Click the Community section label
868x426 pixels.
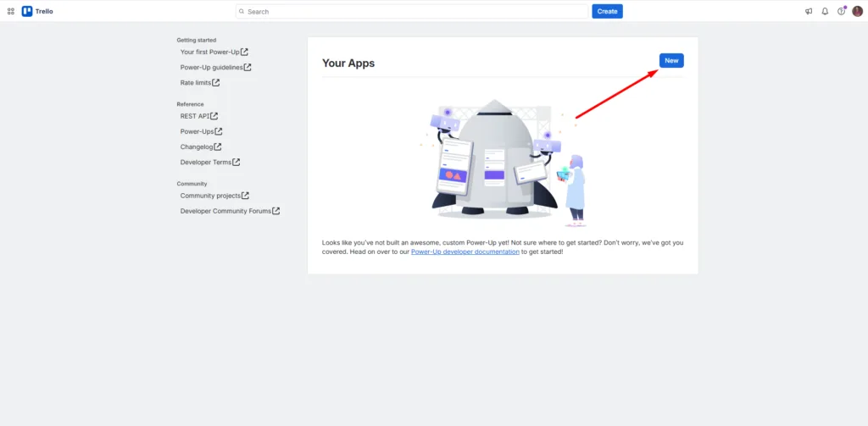click(192, 184)
